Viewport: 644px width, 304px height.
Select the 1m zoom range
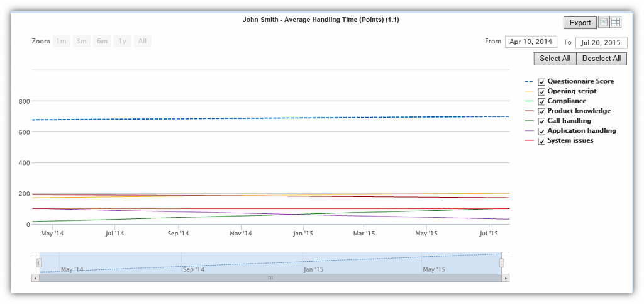(62, 42)
